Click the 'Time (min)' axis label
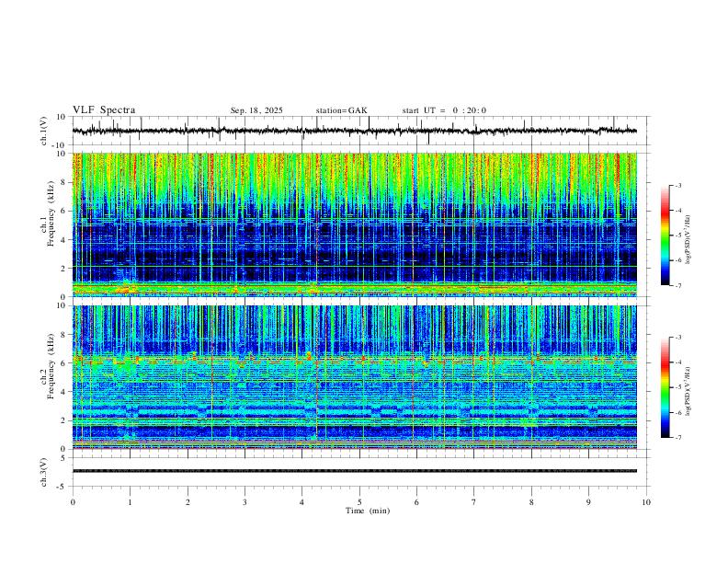Image resolution: width=728 pixels, height=563 pixels. point(368,511)
